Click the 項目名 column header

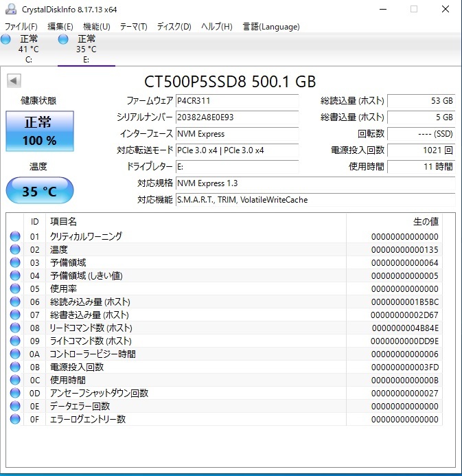[x=63, y=222]
